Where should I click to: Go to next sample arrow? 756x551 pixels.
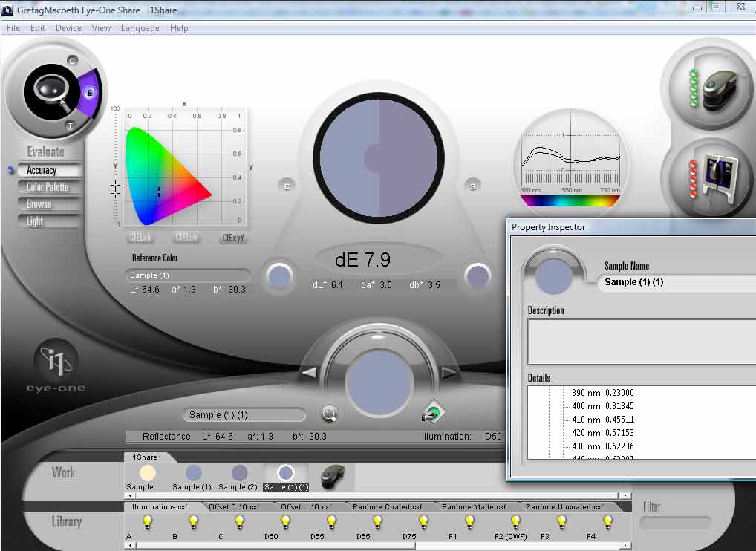coord(449,372)
